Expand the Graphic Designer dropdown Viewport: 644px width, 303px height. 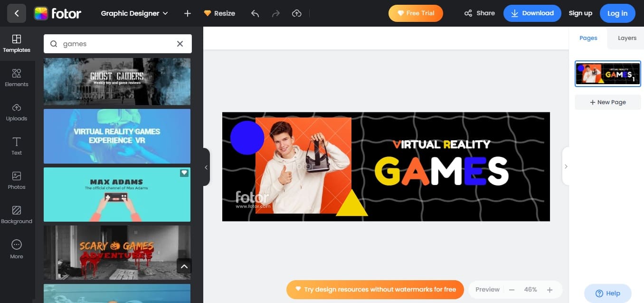pos(134,13)
